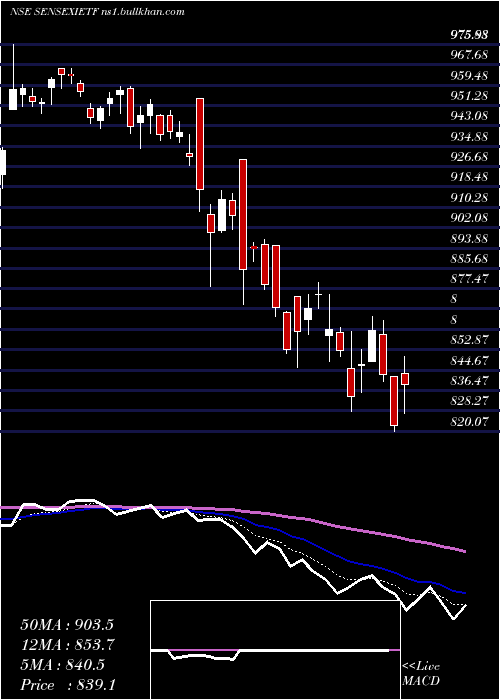
Task: Click the 893.88 price axis label
Action: [x=469, y=238]
